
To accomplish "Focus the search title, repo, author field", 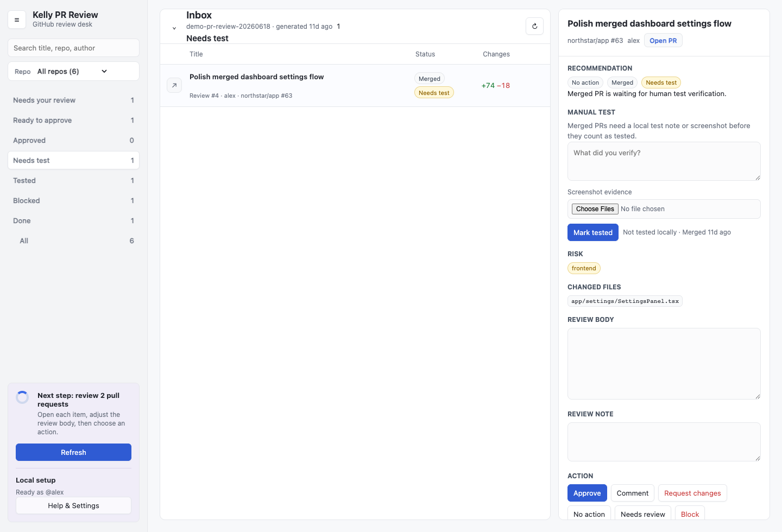I will 73,48.
